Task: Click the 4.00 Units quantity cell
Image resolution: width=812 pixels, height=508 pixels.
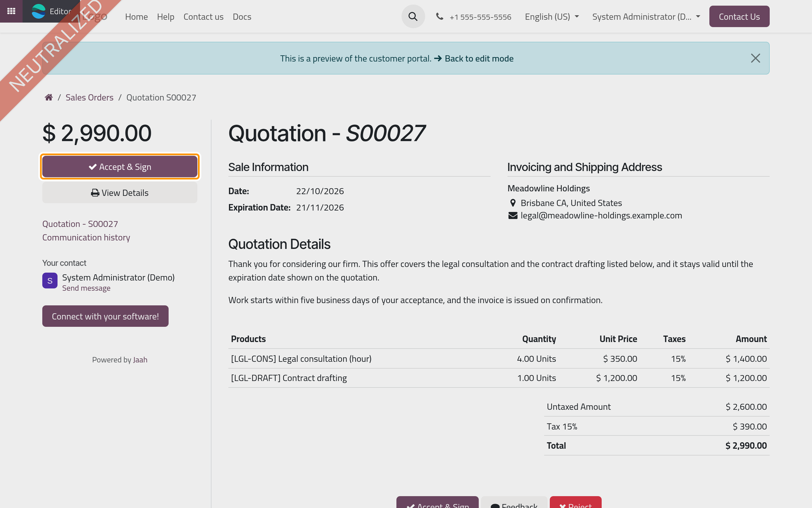Action: pyautogui.click(x=536, y=359)
